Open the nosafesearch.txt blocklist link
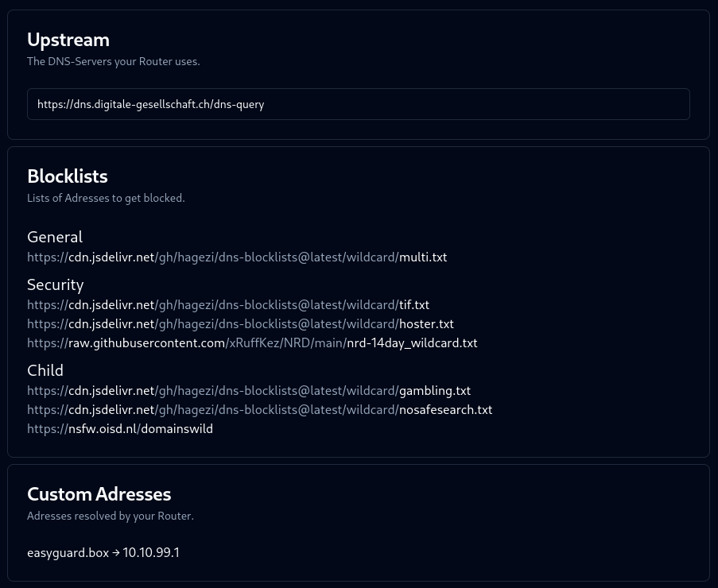 pyautogui.click(x=259, y=410)
